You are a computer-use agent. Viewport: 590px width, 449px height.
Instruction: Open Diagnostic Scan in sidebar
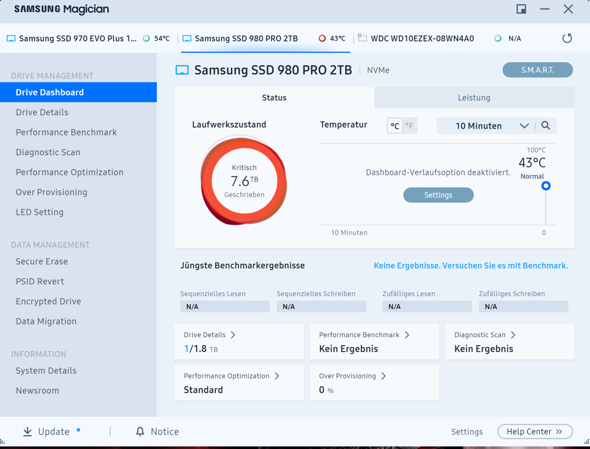point(48,152)
